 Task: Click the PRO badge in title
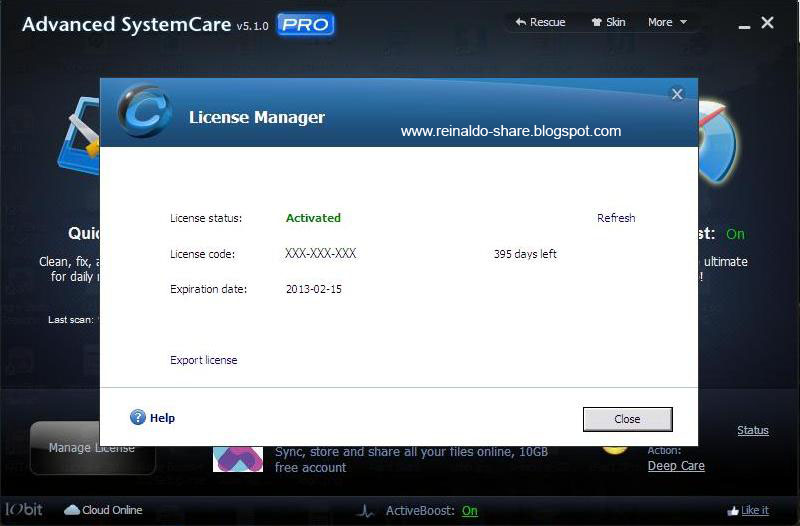306,24
